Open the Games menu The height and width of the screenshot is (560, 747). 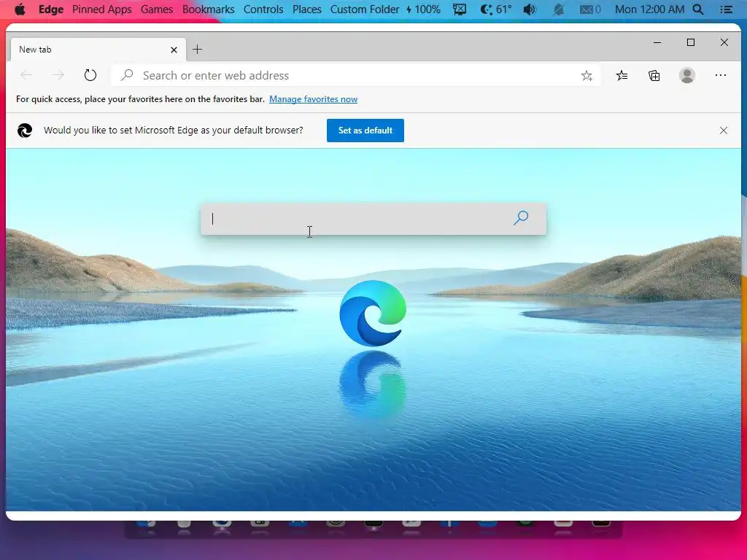point(157,9)
